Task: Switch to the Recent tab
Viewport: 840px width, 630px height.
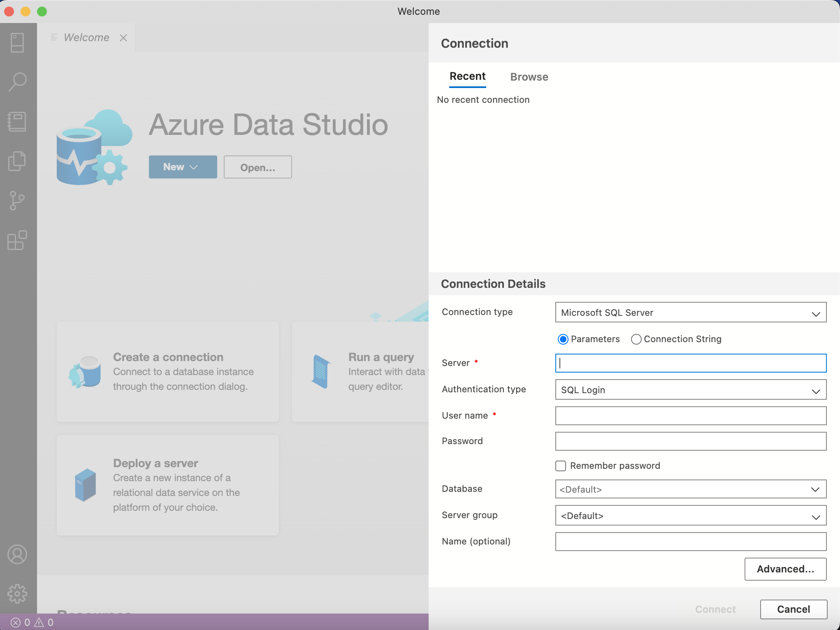Action: pyautogui.click(x=467, y=76)
